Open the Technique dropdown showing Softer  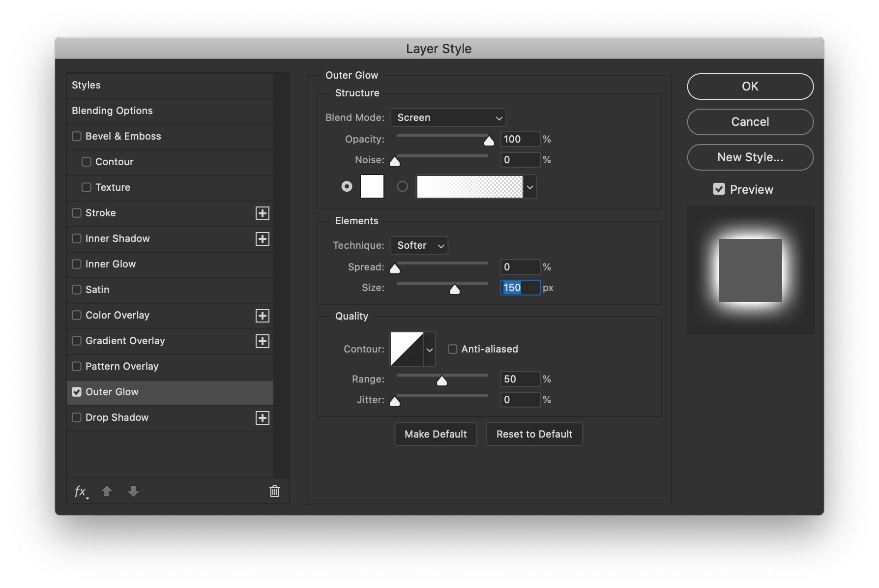(419, 245)
